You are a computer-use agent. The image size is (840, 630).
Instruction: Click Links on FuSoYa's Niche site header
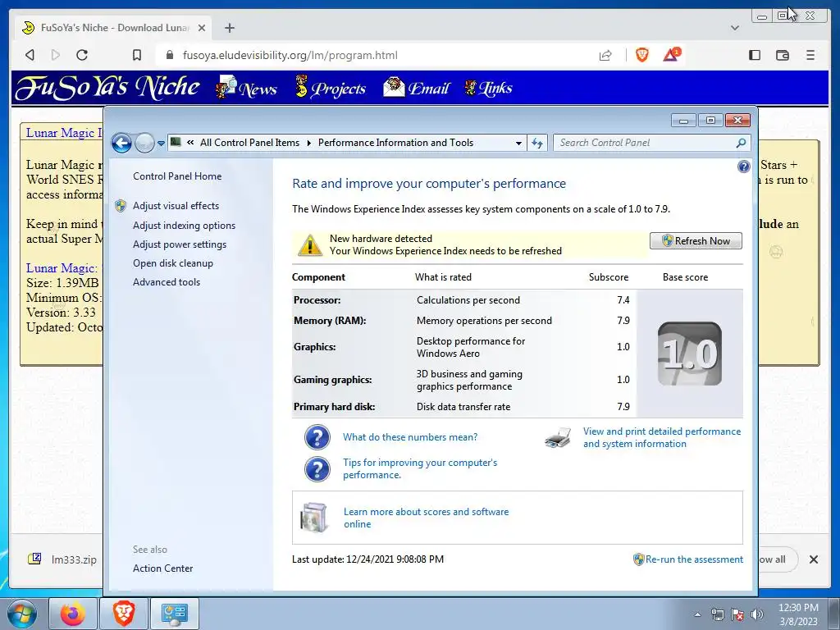pyautogui.click(x=489, y=88)
